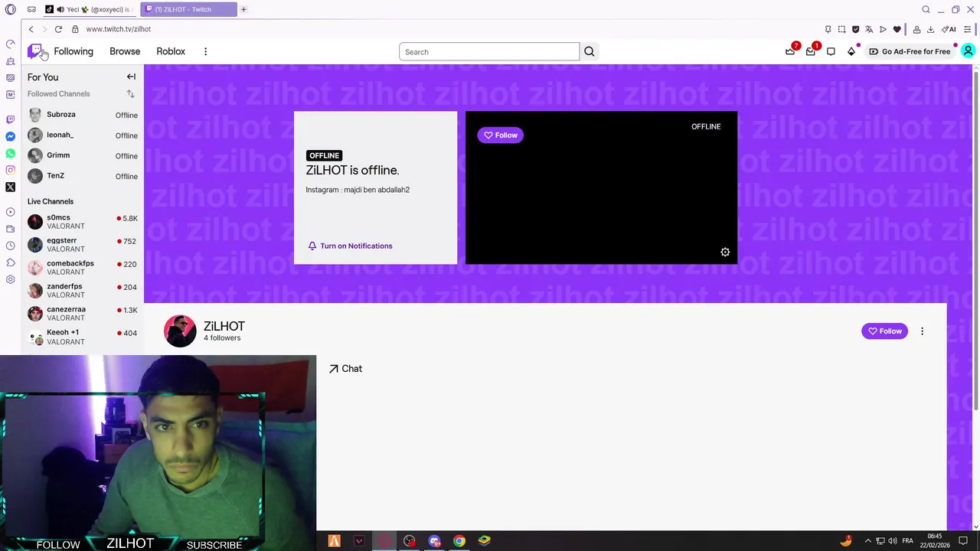Open the Roblox nav link
Image resolution: width=980 pixels, height=551 pixels.
click(x=171, y=51)
